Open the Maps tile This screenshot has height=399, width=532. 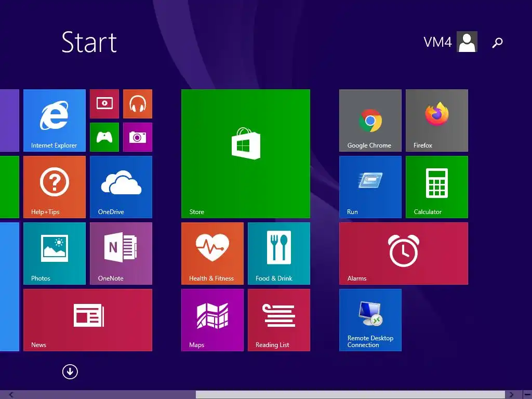(x=212, y=320)
